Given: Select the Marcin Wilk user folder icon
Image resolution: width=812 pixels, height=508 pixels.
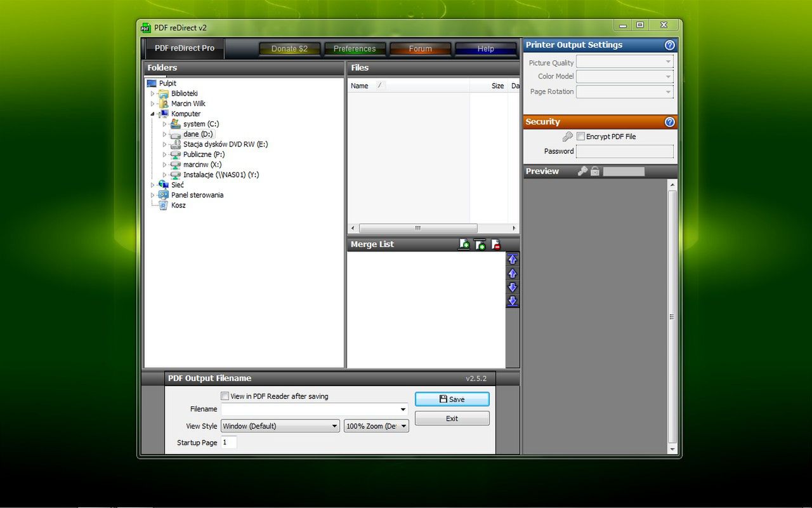Looking at the screenshot, I should pyautogui.click(x=164, y=104).
